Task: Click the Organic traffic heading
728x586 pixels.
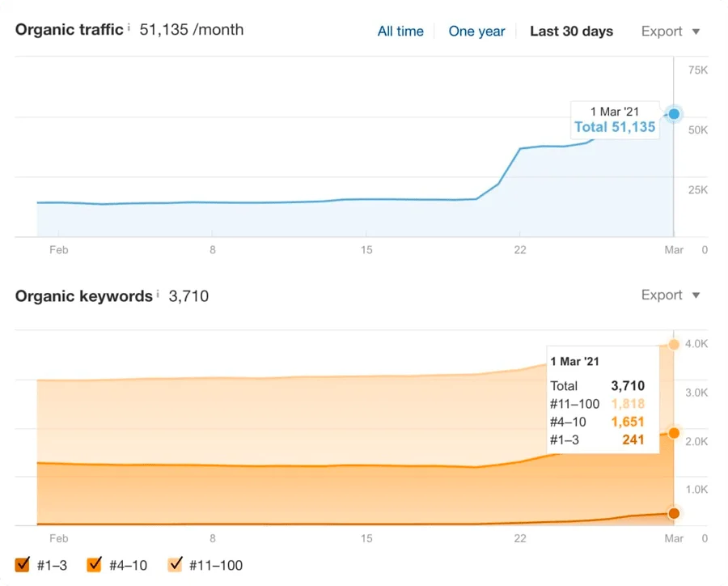Action: (70, 30)
